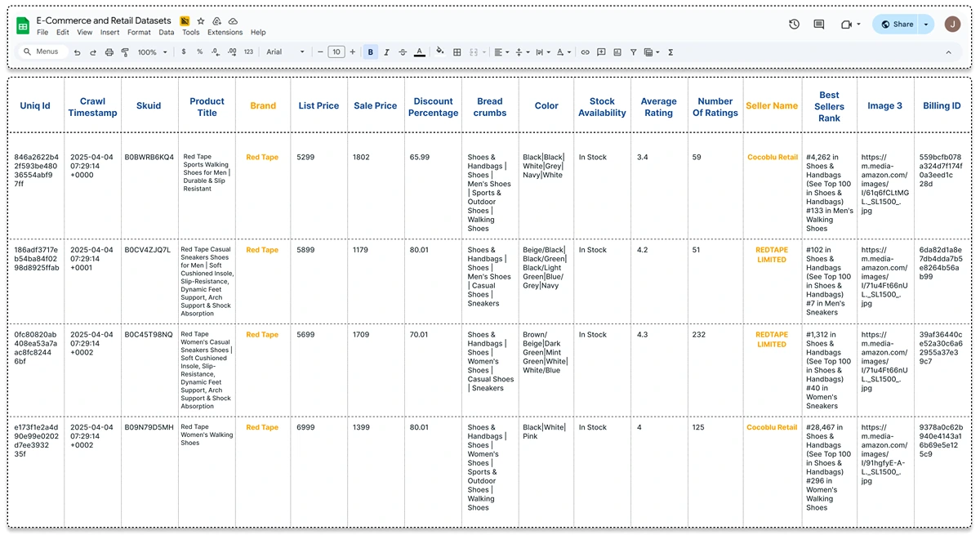The width and height of the screenshot is (980, 535).
Task: Open the Arial font dropdown
Action: (286, 52)
